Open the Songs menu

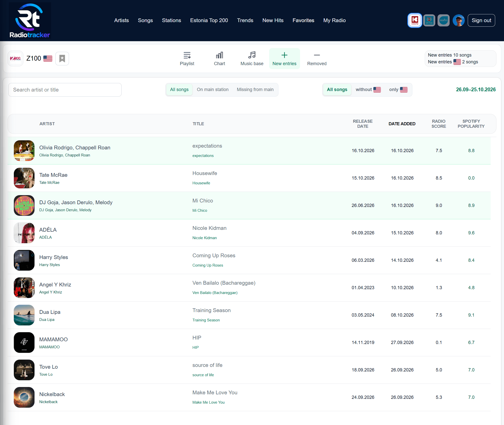click(145, 20)
